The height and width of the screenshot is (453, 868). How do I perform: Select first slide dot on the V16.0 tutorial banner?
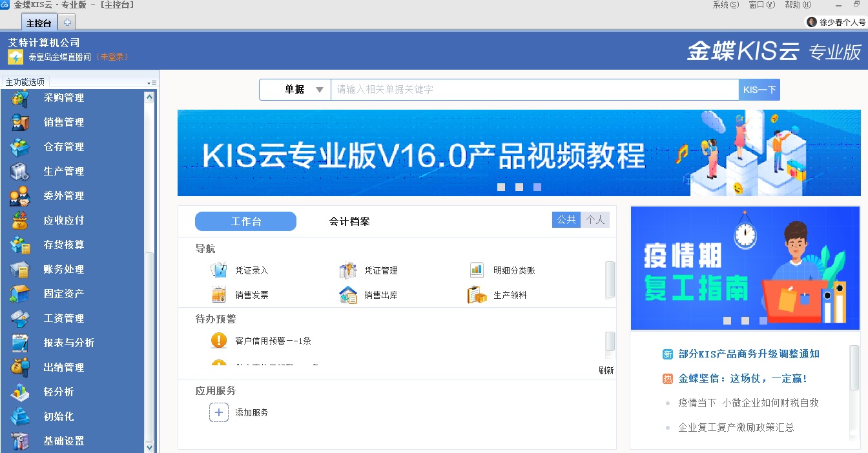[501, 187]
